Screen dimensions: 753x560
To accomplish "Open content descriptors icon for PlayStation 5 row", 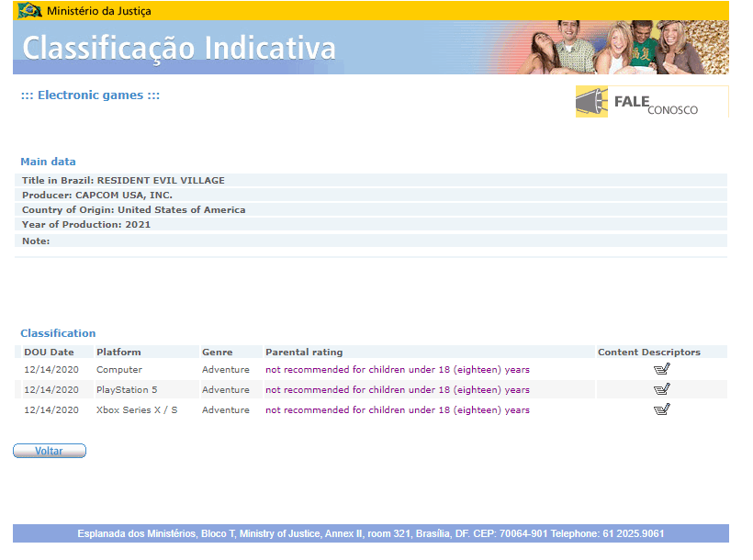I will coord(661,389).
